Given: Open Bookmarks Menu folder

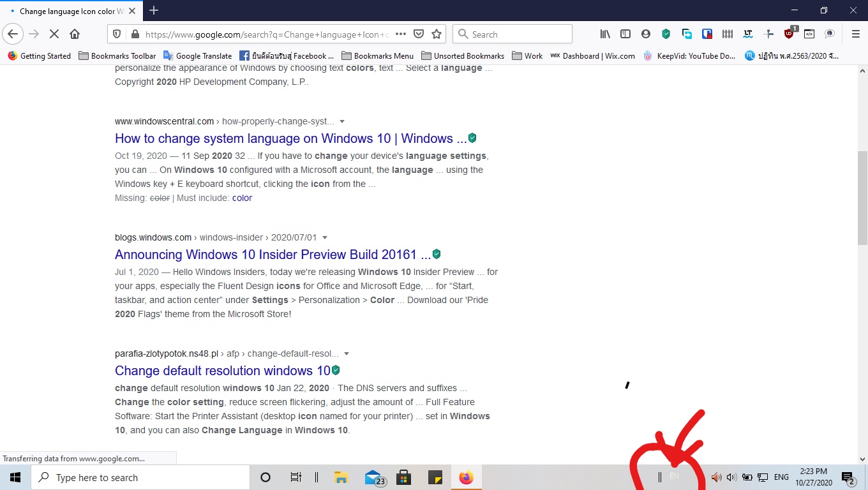Looking at the screenshot, I should 378,56.
